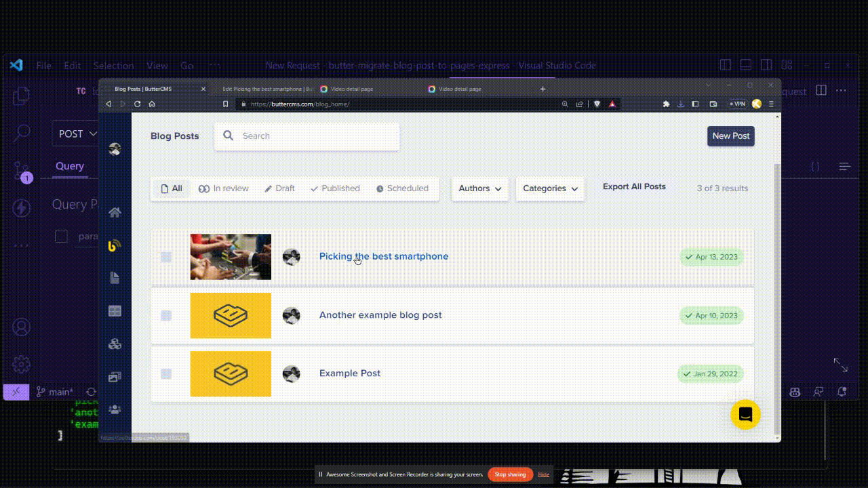Switch to Edit Picking the best smartphone tab
This screenshot has height=488, width=868.
click(x=266, y=89)
